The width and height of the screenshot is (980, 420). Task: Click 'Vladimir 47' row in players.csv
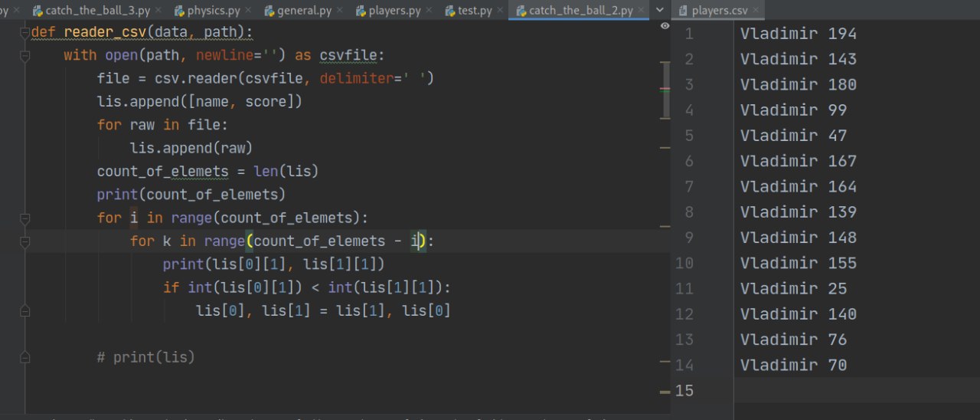pyautogui.click(x=794, y=136)
